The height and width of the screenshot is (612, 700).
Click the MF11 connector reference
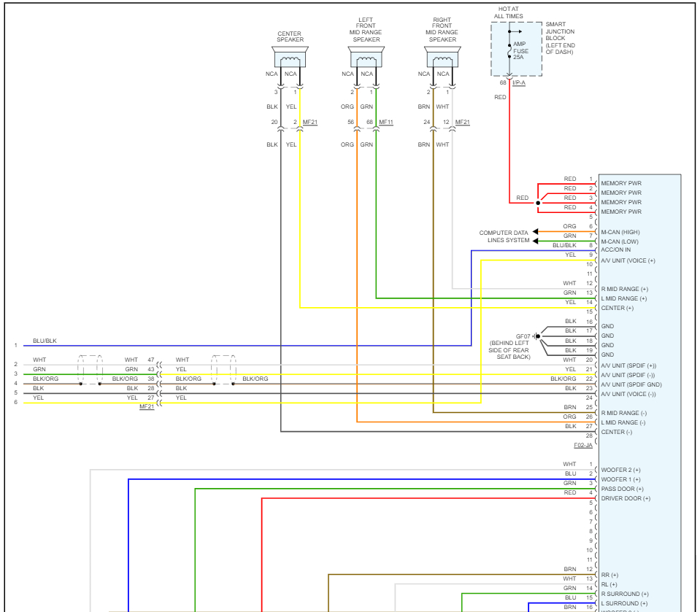(x=386, y=122)
